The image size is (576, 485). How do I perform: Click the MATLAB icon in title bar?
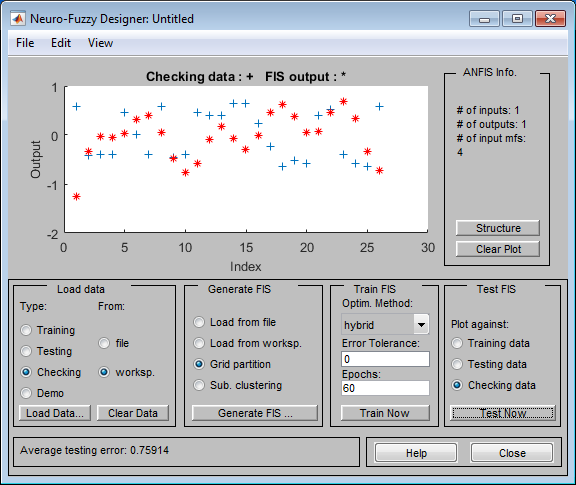tap(17, 19)
